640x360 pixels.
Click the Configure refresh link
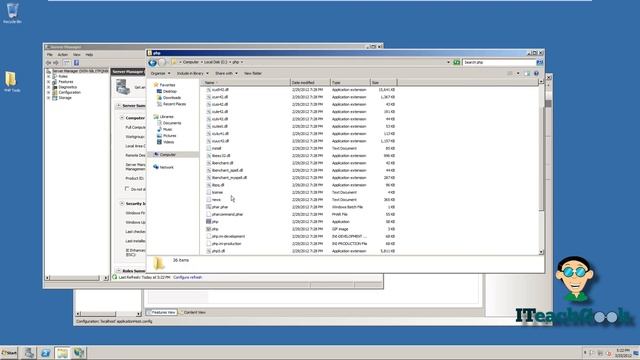(187, 278)
